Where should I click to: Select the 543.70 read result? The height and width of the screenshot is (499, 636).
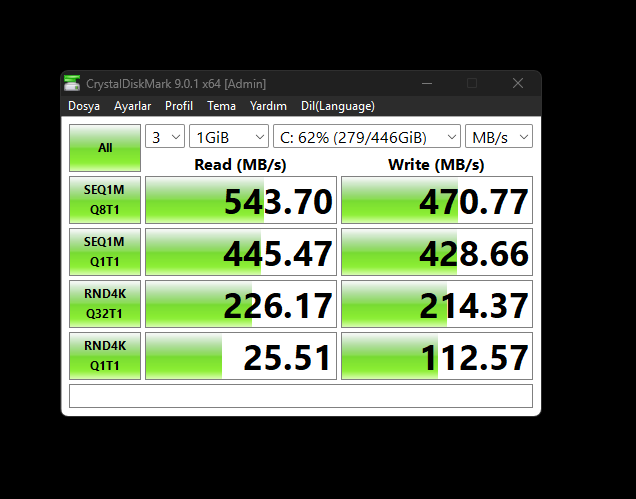click(241, 200)
